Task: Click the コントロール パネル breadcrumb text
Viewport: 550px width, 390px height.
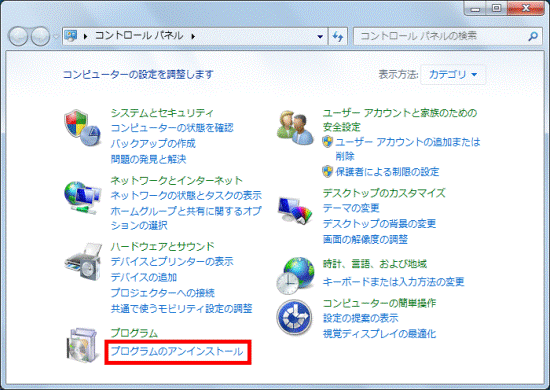Action: point(139,35)
